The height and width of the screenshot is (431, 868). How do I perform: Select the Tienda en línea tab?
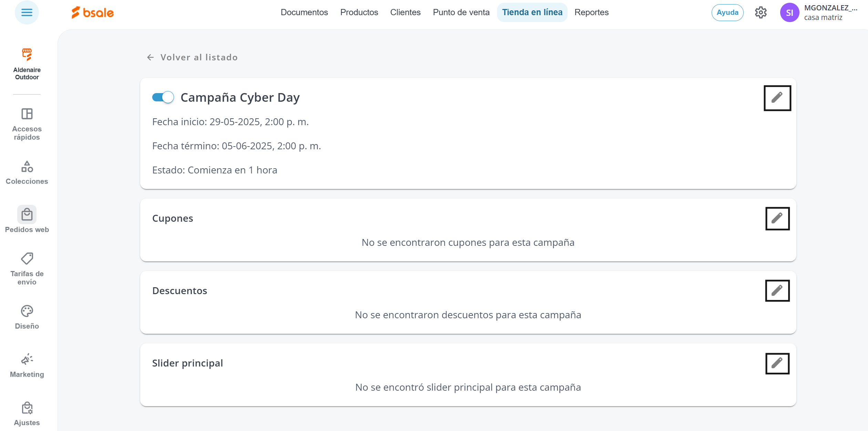click(x=532, y=12)
